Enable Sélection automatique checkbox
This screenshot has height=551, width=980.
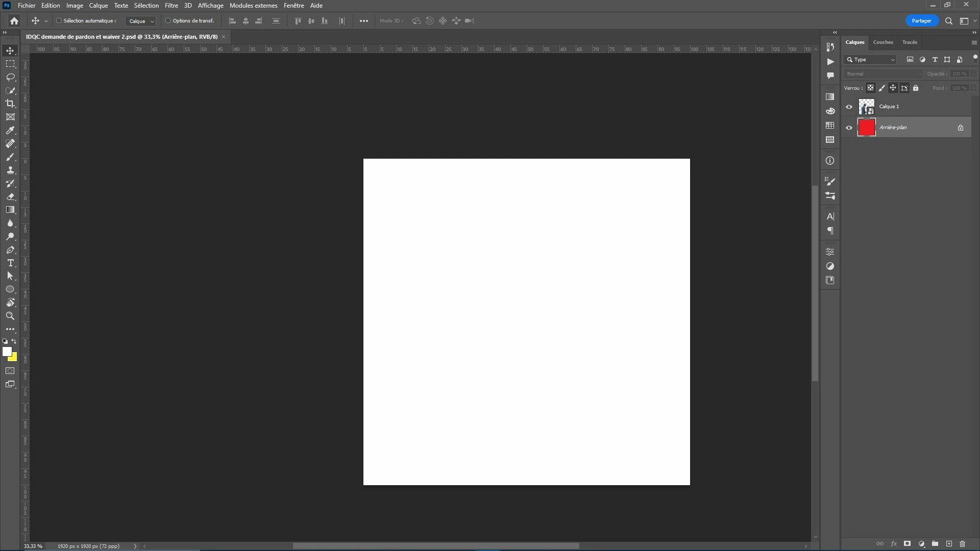59,21
